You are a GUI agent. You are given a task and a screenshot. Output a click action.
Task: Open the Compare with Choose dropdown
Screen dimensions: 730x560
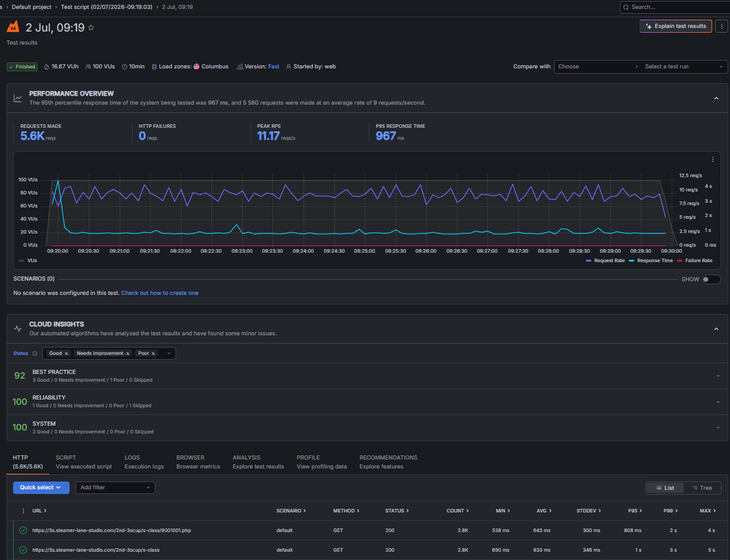click(598, 67)
